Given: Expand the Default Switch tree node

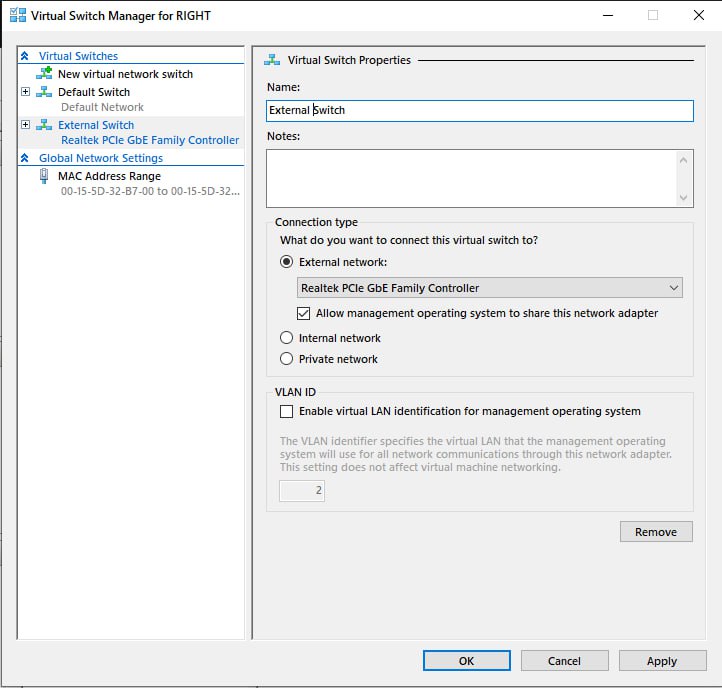Looking at the screenshot, I should (x=26, y=92).
